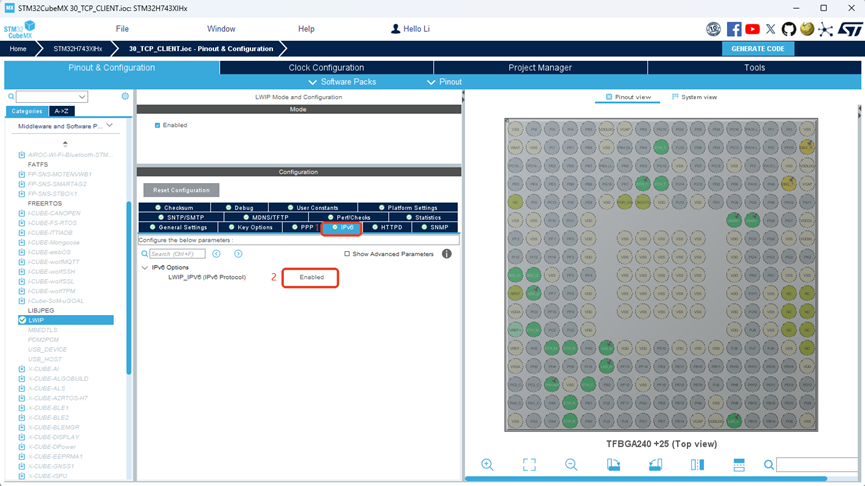Open the SNMP tab

pyautogui.click(x=435, y=227)
